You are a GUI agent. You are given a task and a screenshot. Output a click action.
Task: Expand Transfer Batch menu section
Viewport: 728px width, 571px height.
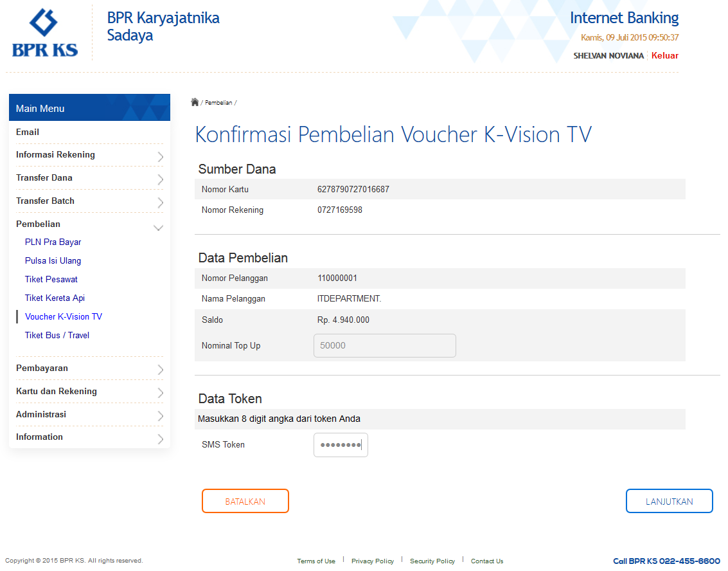coord(89,201)
